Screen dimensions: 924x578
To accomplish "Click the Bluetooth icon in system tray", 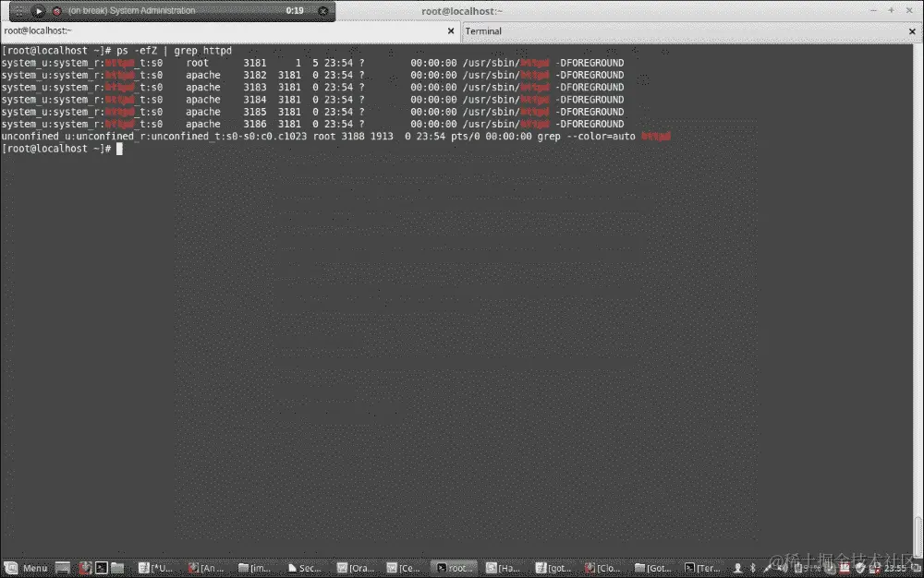I will coord(755,567).
